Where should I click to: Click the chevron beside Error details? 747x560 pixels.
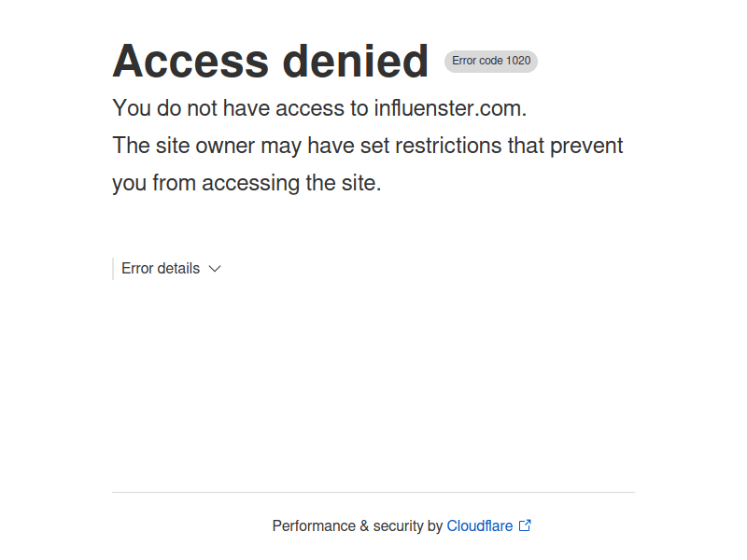coord(215,269)
